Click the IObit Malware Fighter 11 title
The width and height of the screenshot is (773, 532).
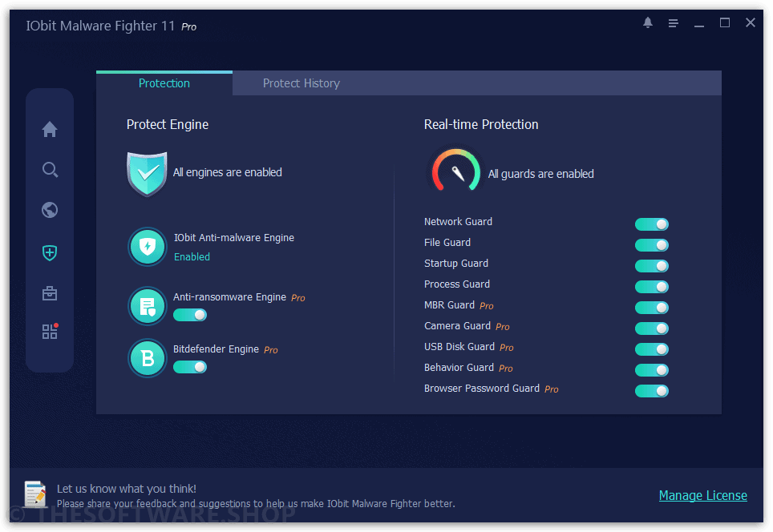100,26
